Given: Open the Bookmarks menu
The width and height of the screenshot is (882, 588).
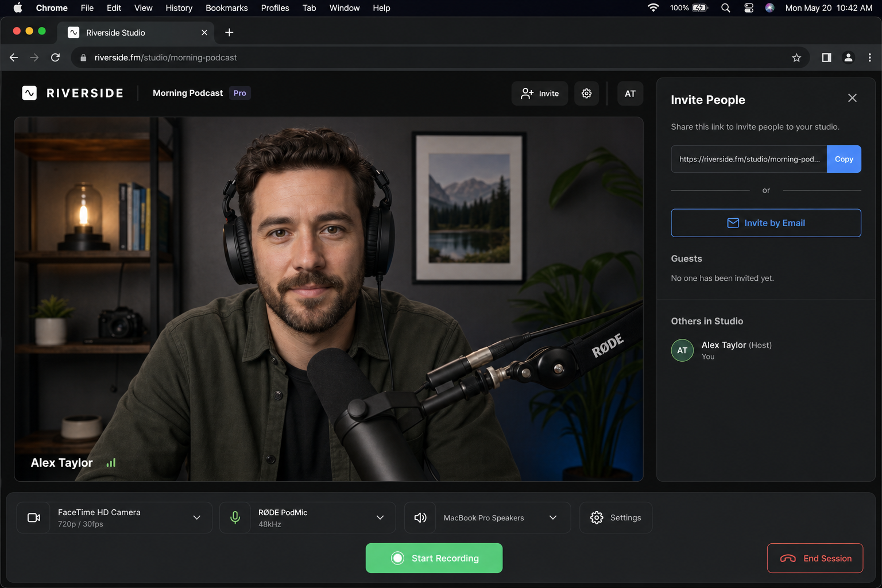Looking at the screenshot, I should pos(227,8).
